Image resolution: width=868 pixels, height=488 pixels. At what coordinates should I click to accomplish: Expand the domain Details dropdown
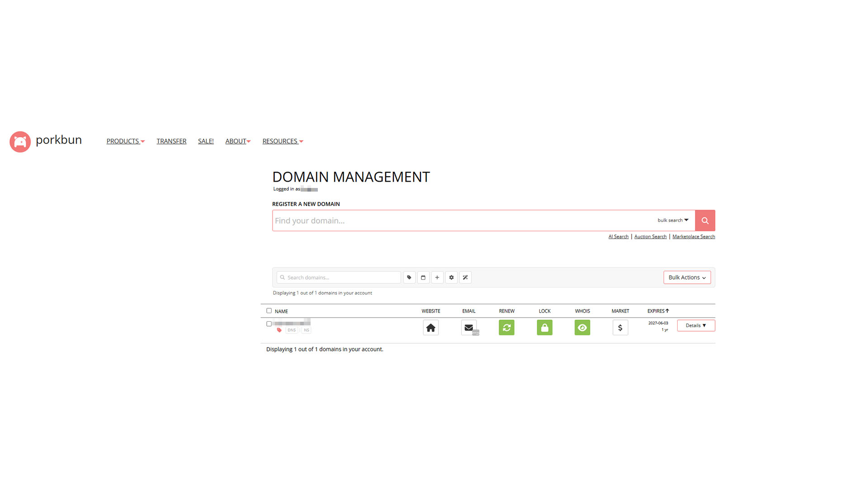pos(696,326)
